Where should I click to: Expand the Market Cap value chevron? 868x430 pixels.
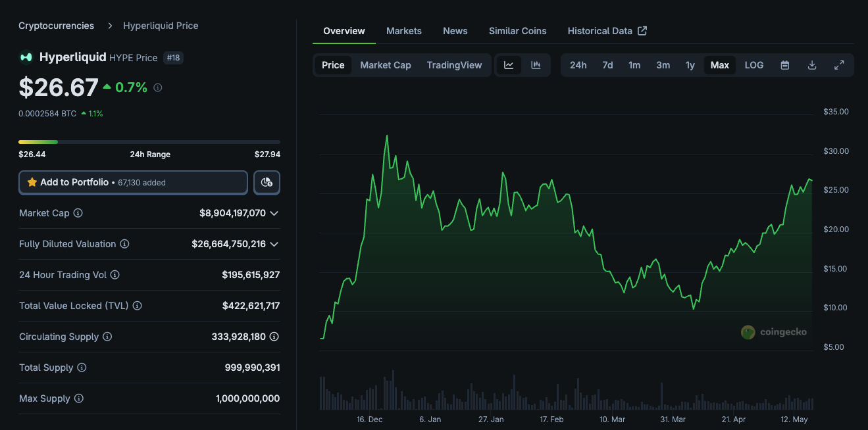(274, 213)
